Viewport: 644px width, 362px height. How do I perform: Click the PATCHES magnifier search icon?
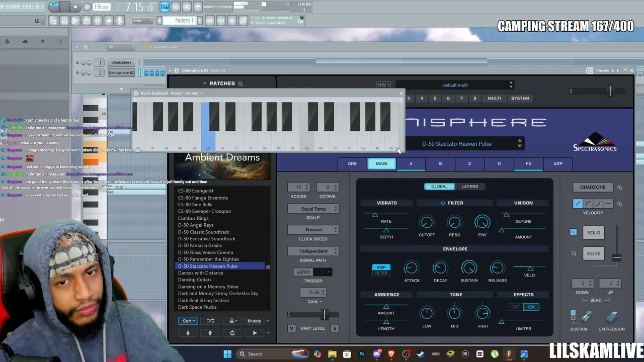click(x=240, y=83)
